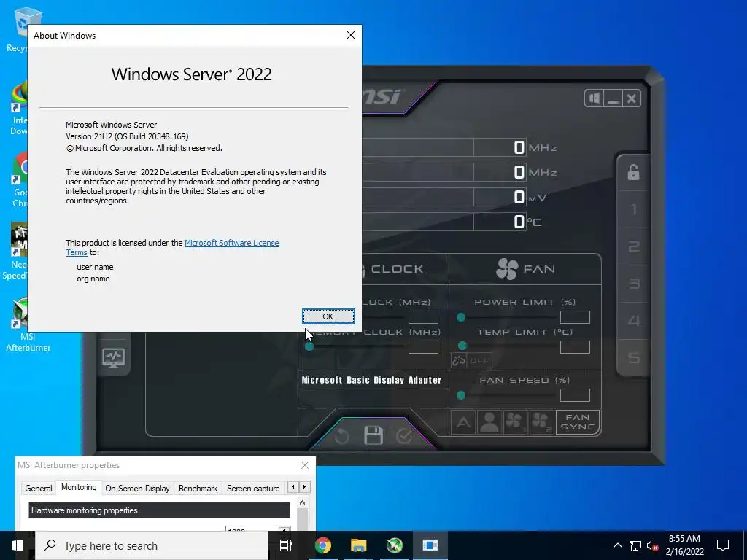747x560 pixels.
Task: Adjust the Memory Clock slider handle
Action: click(309, 346)
